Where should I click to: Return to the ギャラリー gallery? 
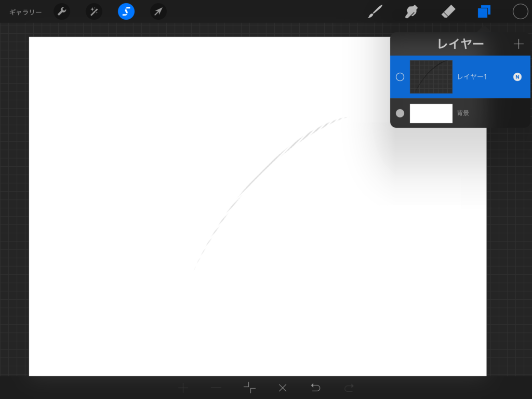coord(25,12)
